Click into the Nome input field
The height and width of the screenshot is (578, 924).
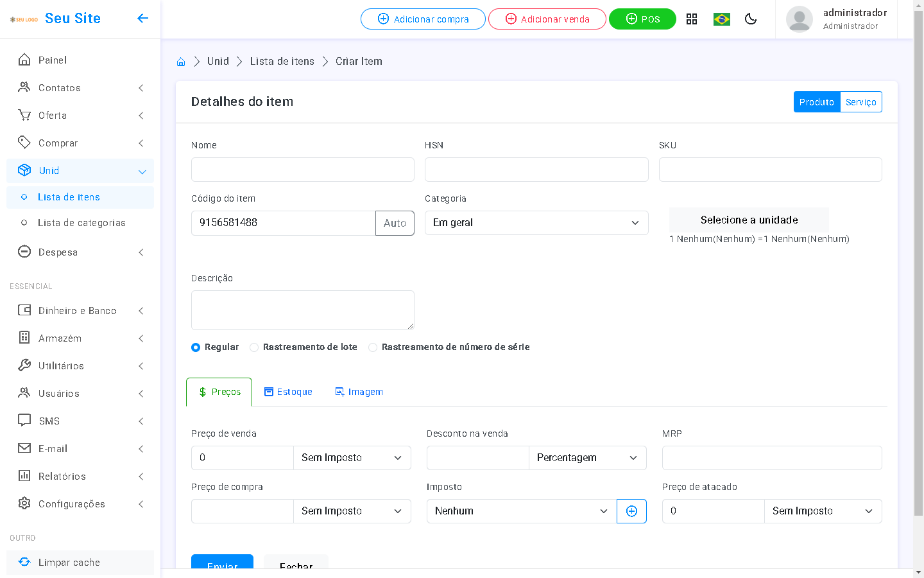click(x=302, y=170)
